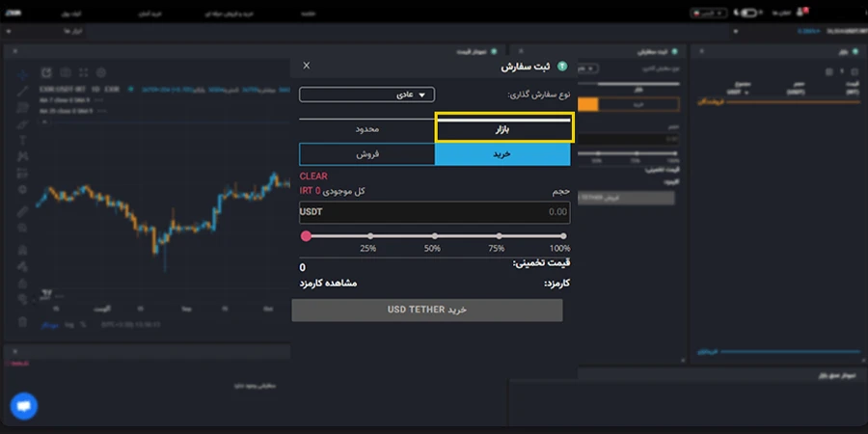Screen dimensions: 868x434
Task: Click the grey sell TETHER button in background panel
Action: (x=626, y=198)
